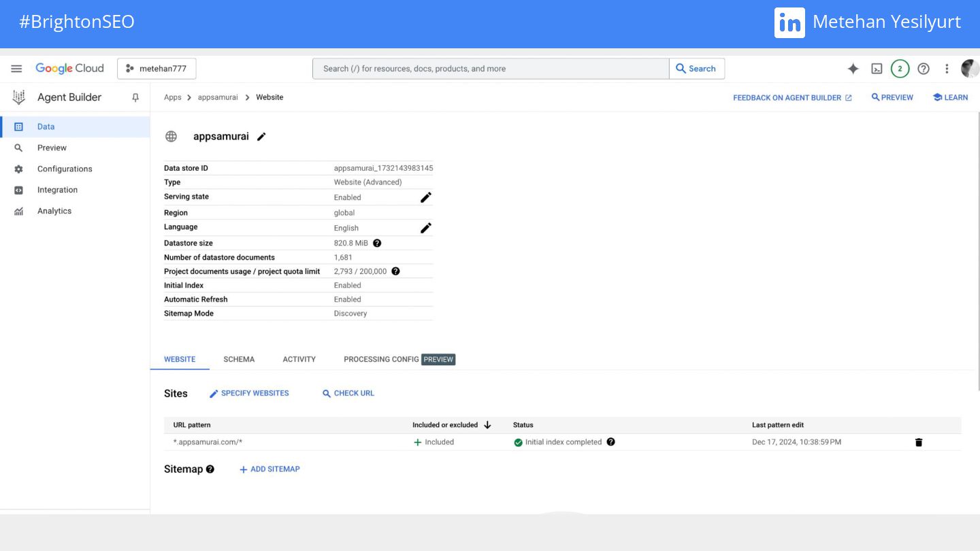Delete the *.appsamurai.com/* pattern row
Screen dimensions: 980x551
click(919, 442)
